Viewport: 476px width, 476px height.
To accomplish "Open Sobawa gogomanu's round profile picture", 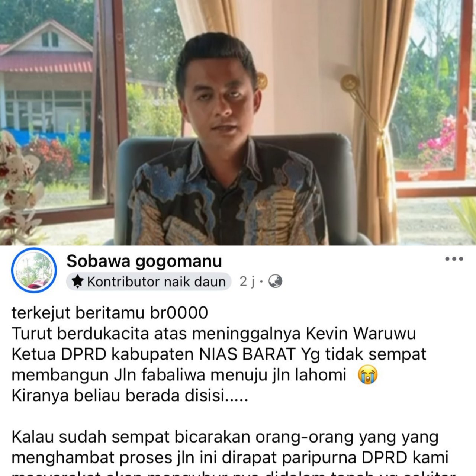I will click(34, 270).
